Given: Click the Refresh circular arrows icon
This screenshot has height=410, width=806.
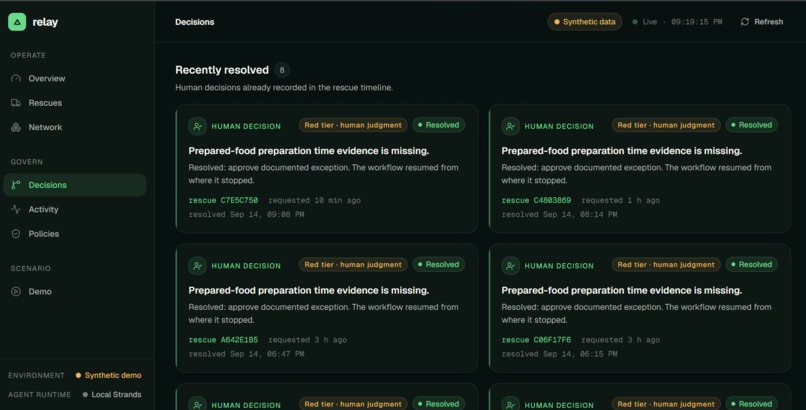Looking at the screenshot, I should (x=745, y=22).
